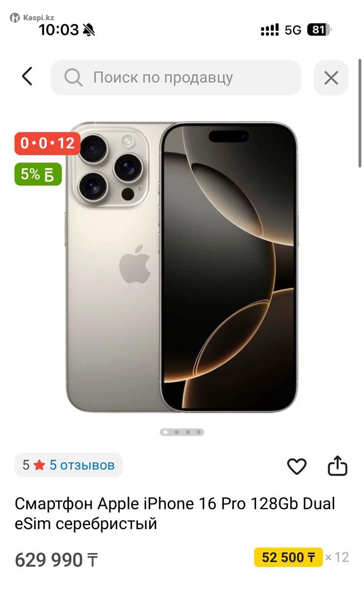This screenshot has width=364, height=589.
Task: Tap the red star rating icon
Action: click(39, 465)
